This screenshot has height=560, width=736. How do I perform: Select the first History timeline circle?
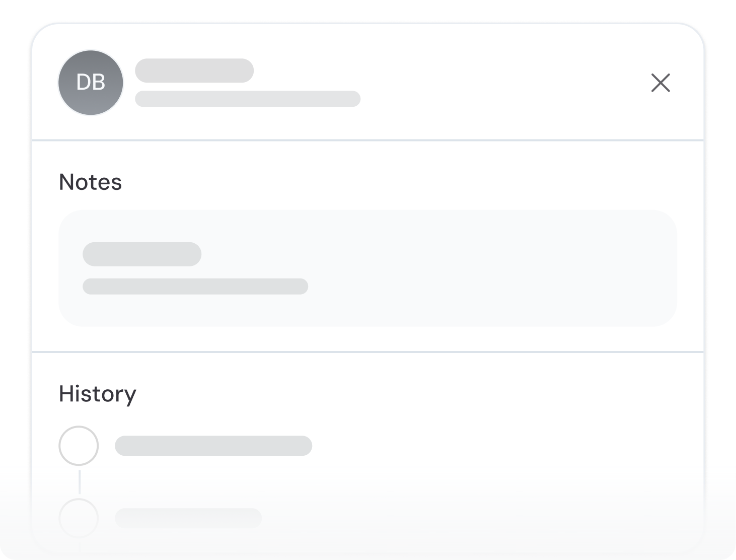79,446
